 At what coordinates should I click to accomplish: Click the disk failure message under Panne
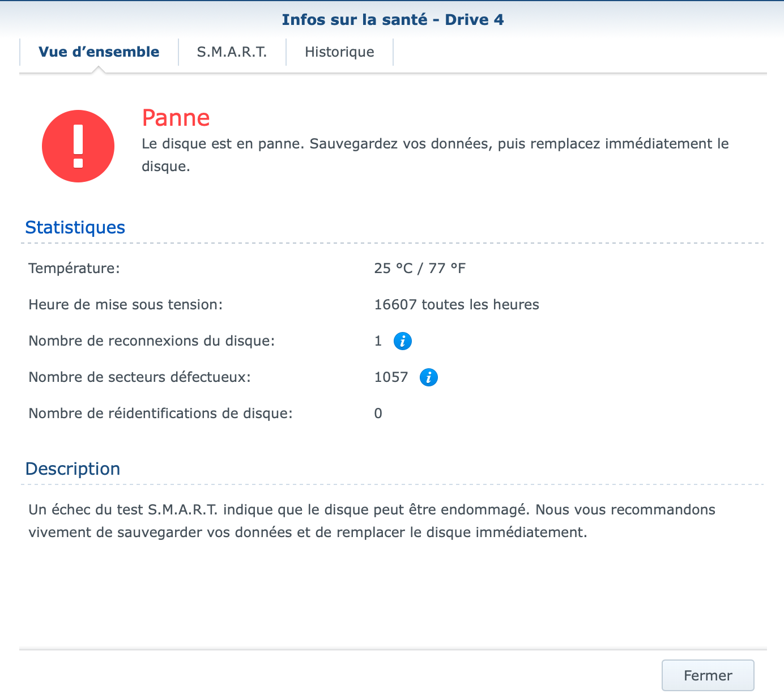(434, 155)
